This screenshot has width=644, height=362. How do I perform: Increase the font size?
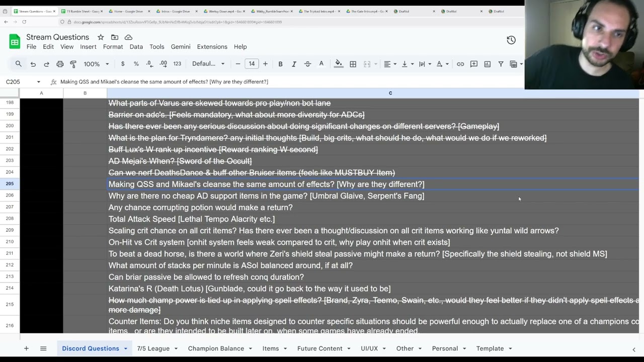coord(265,64)
